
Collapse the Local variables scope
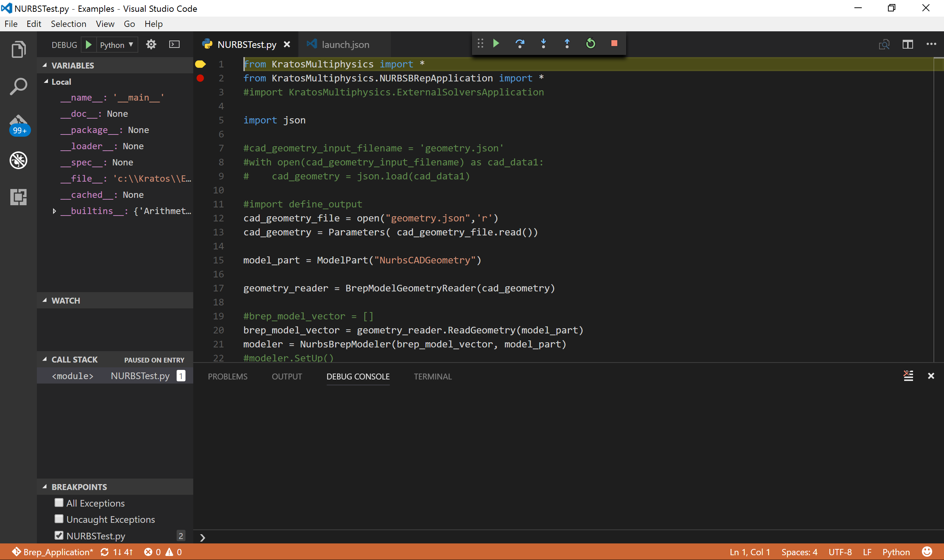coord(46,81)
